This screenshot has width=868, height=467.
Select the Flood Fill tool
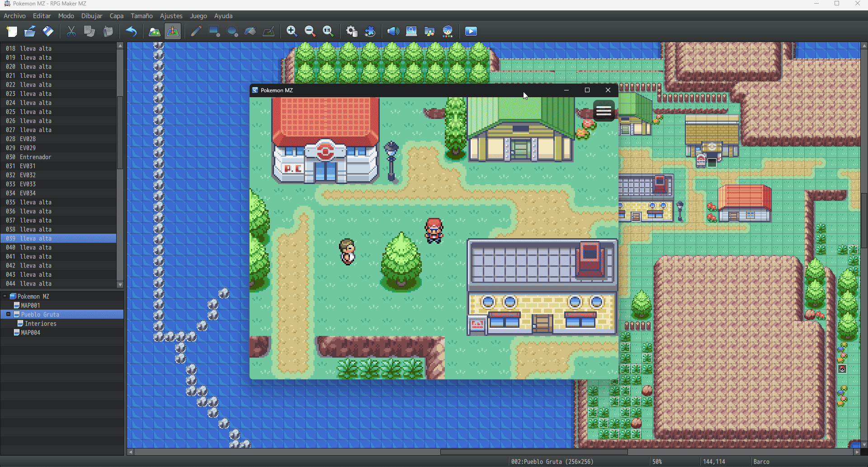click(x=250, y=31)
